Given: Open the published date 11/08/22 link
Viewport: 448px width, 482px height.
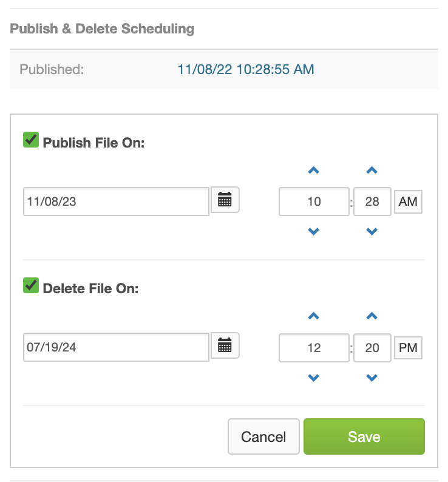Looking at the screenshot, I should click(x=246, y=69).
